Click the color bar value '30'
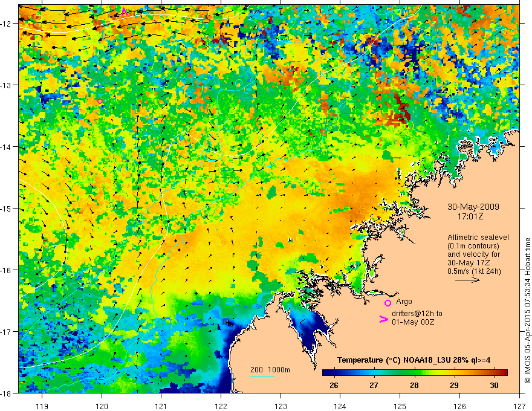The width and height of the screenshot is (532, 411). [494, 385]
